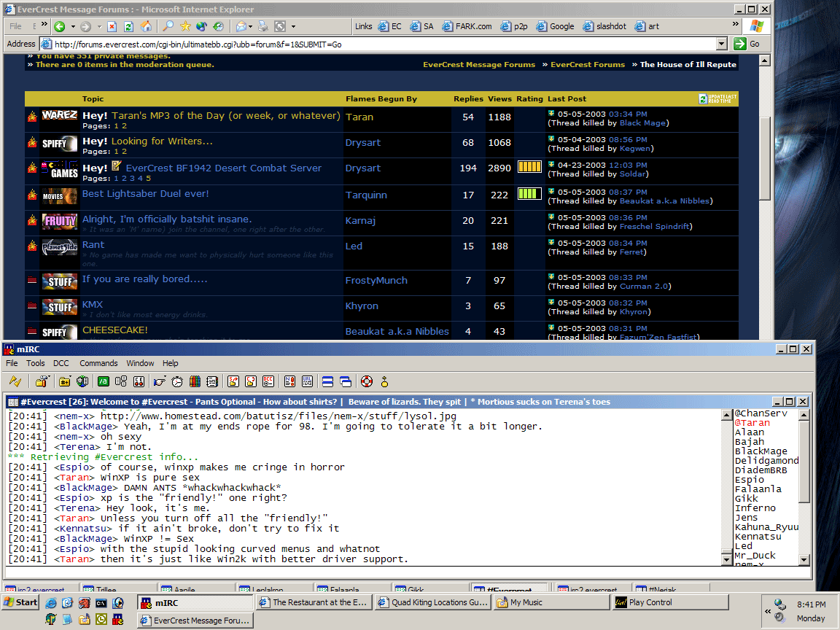This screenshot has height=630, width=840.
Task: Expand the IE Mail button dropdown
Action: [x=250, y=26]
